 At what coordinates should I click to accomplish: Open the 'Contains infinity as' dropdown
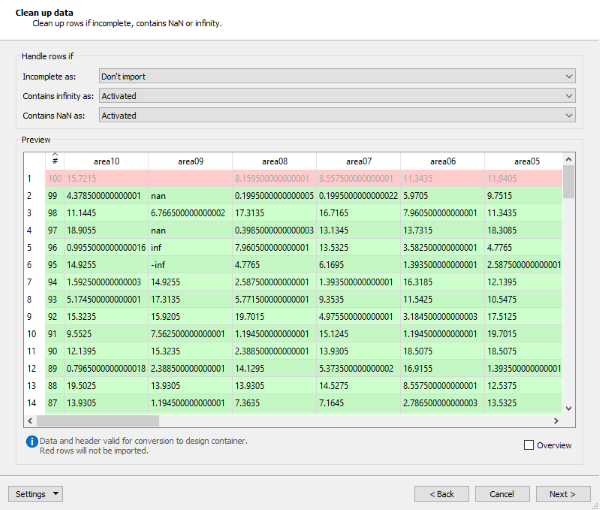(x=337, y=96)
